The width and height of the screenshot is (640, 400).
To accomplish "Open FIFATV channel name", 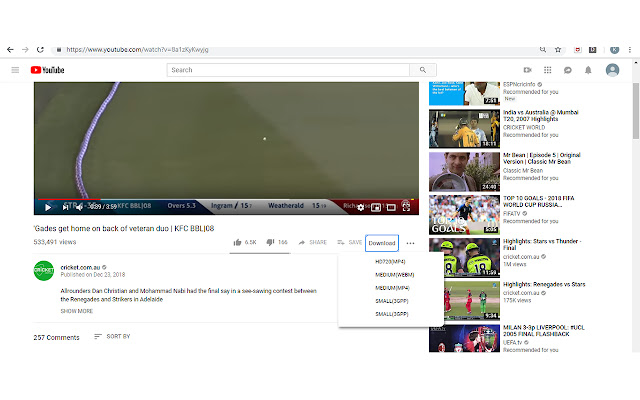I will (x=512, y=213).
